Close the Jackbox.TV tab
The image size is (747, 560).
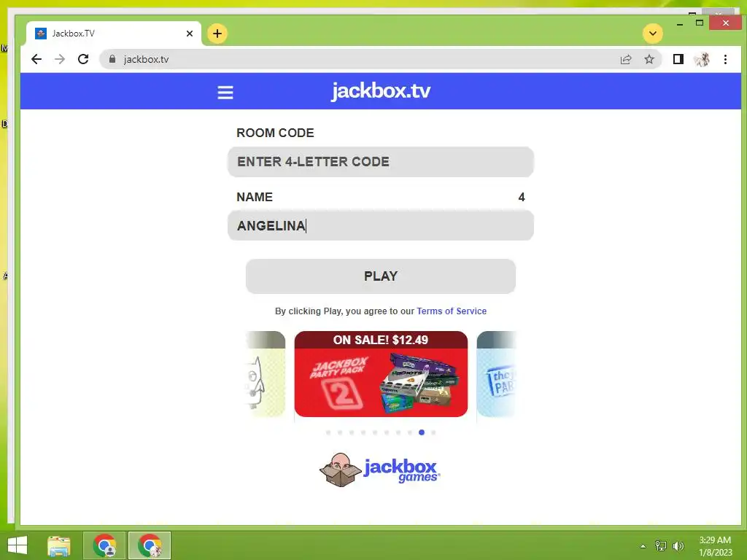tap(190, 34)
